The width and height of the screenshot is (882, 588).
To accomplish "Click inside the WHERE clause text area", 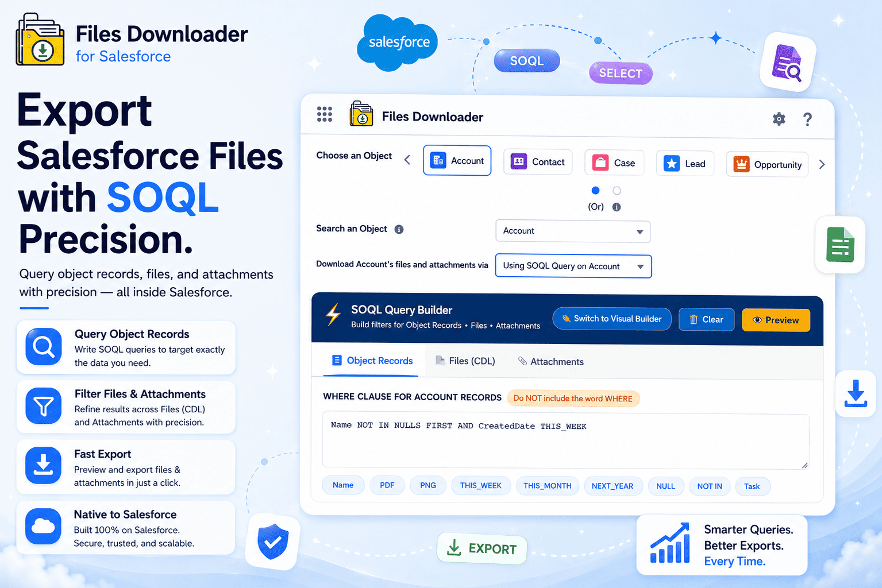I will point(565,441).
